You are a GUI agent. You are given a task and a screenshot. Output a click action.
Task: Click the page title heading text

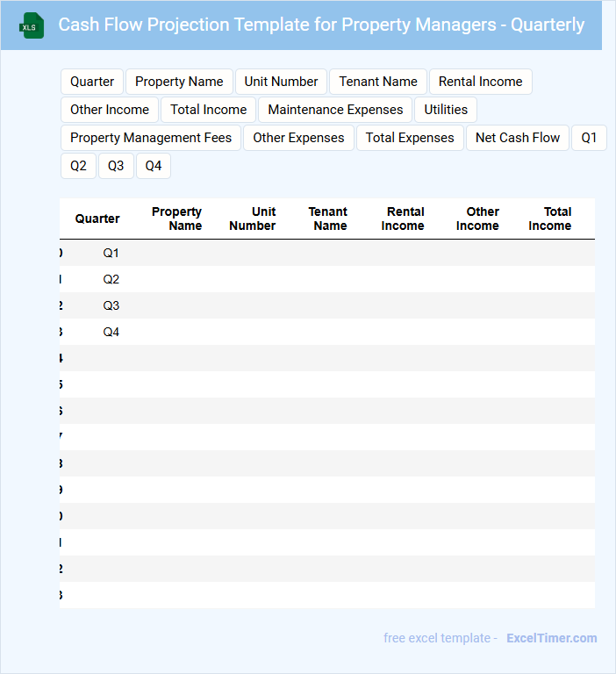coord(321,25)
